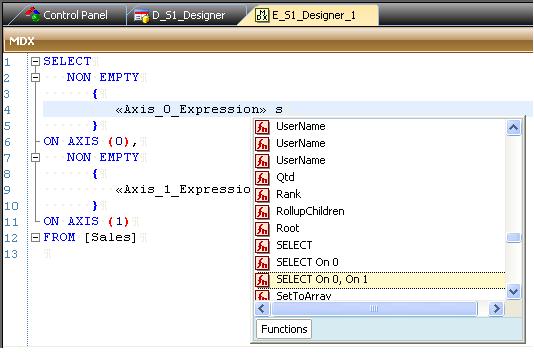Click the function icon beside SELECT On 0, On 1
Image resolution: width=534 pixels, height=360 pixels.
(x=262, y=280)
